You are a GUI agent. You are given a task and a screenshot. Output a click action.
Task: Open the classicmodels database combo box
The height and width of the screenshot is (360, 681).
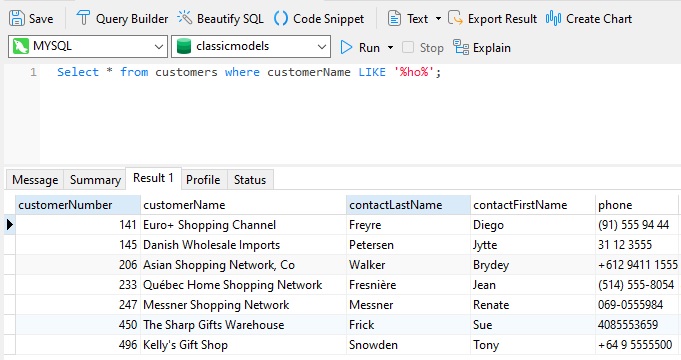pyautogui.click(x=251, y=46)
